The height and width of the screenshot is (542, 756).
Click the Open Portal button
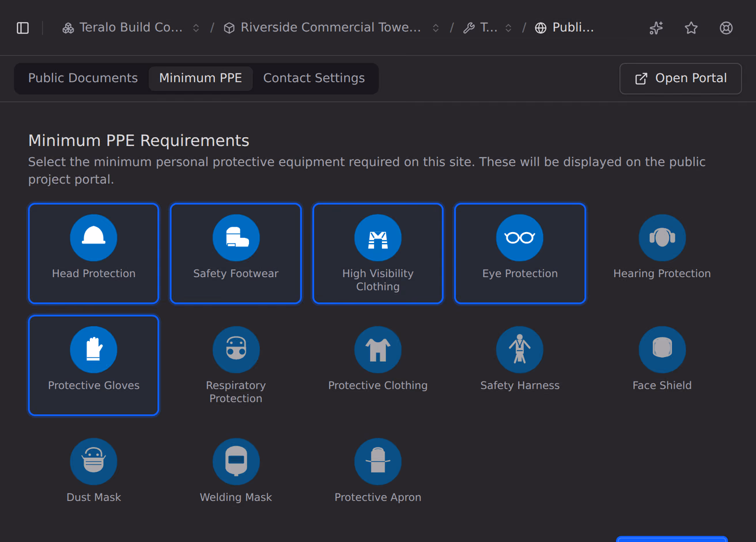click(x=681, y=78)
